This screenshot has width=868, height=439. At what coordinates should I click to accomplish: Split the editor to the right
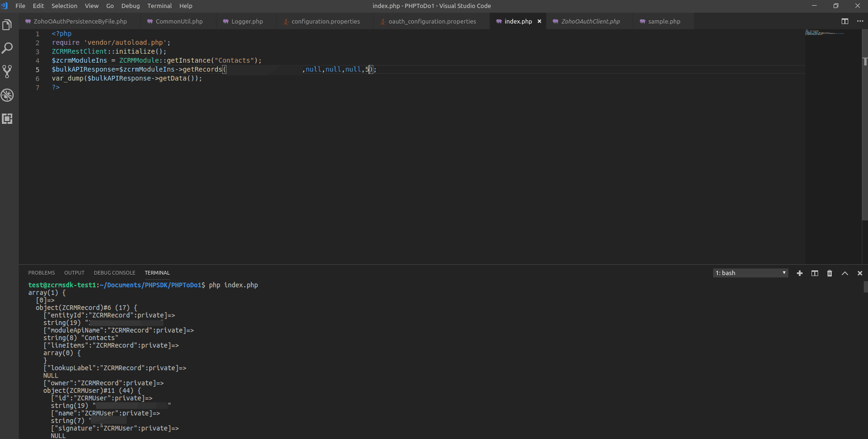point(845,21)
